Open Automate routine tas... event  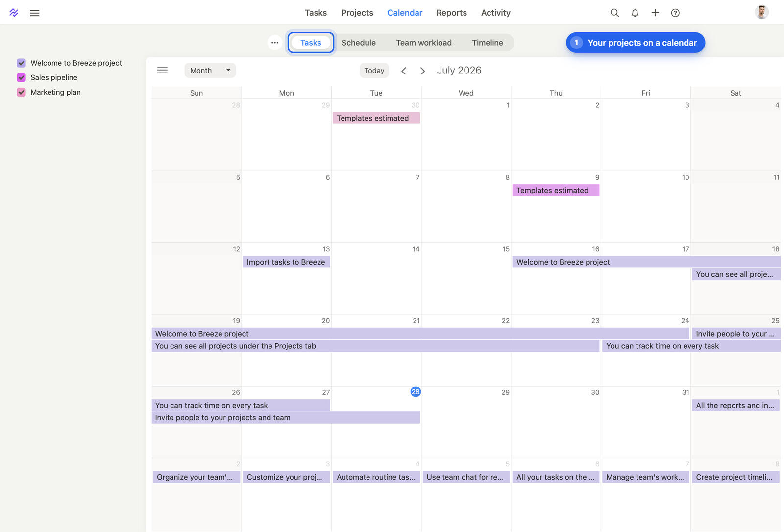pos(376,477)
